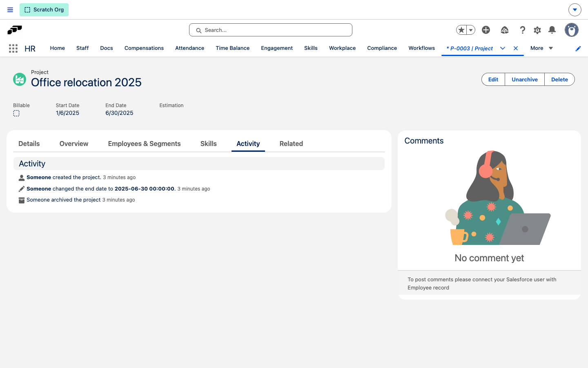
Task: Toggle the Billable checkbox
Action: pyautogui.click(x=16, y=113)
